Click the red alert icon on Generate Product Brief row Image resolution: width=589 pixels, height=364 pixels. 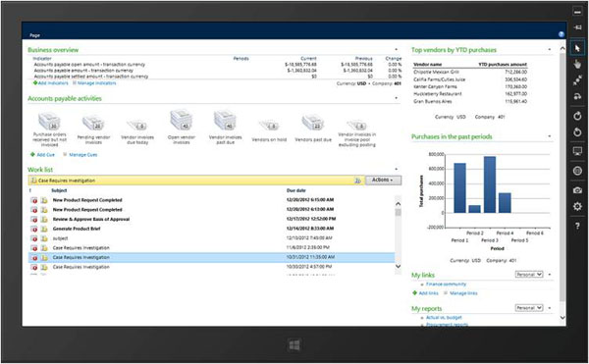(x=34, y=229)
